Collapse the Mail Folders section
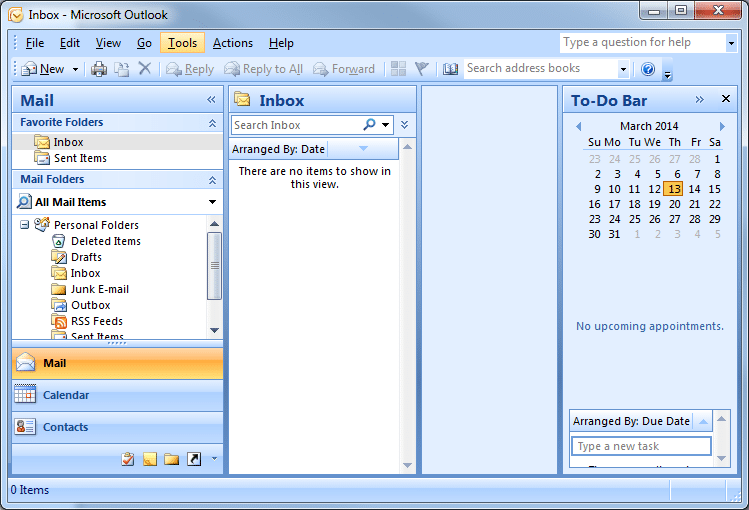749x510 pixels. [212, 180]
